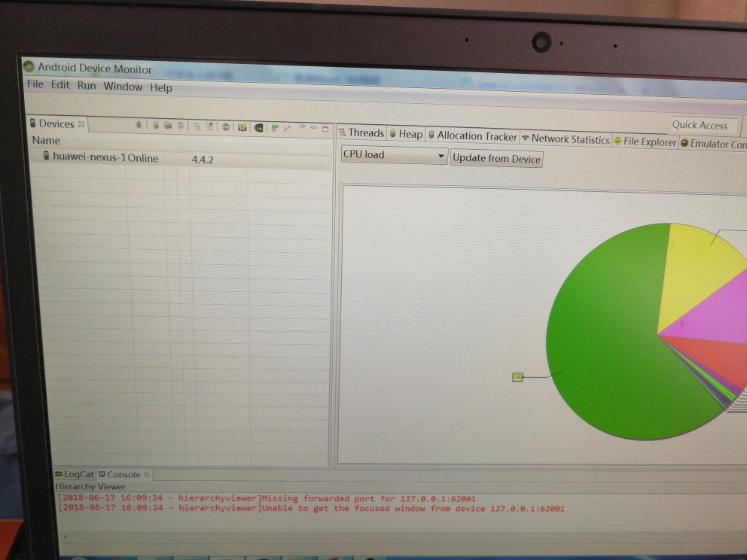Switch to the LogCat tab
The image size is (747, 560).
tap(75, 474)
